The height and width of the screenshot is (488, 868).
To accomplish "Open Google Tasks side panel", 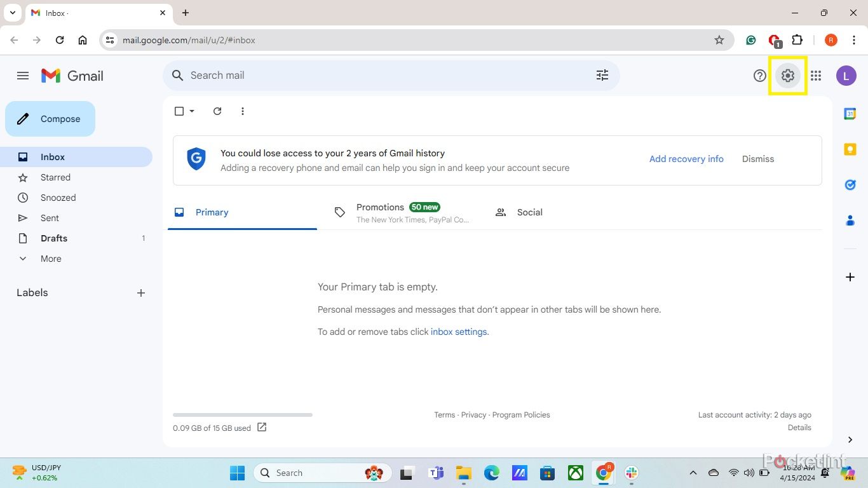I will click(850, 185).
